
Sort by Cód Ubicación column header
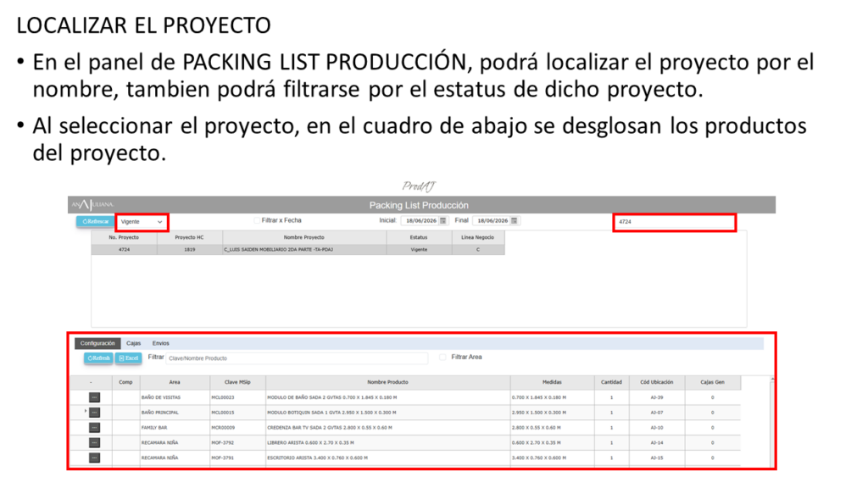(x=657, y=382)
